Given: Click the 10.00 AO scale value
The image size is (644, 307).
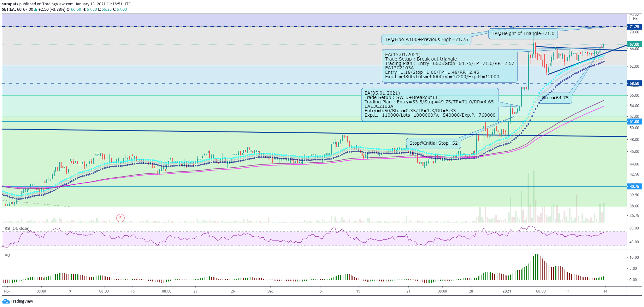Looking at the screenshot, I should 634,258.
